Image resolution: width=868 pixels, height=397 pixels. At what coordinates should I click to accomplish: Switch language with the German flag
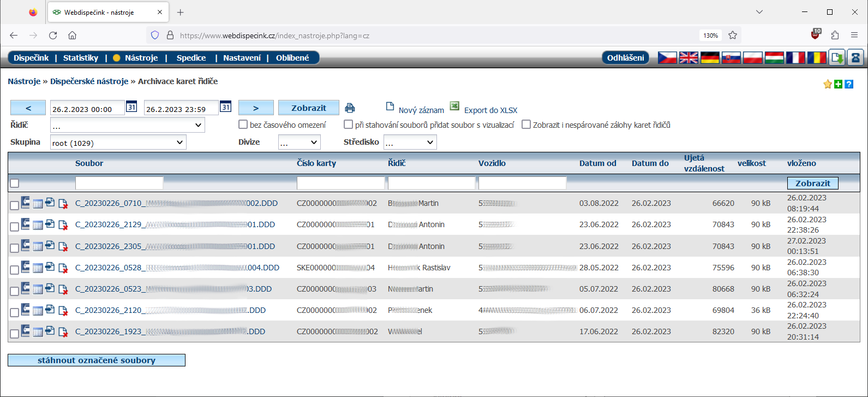click(x=710, y=57)
